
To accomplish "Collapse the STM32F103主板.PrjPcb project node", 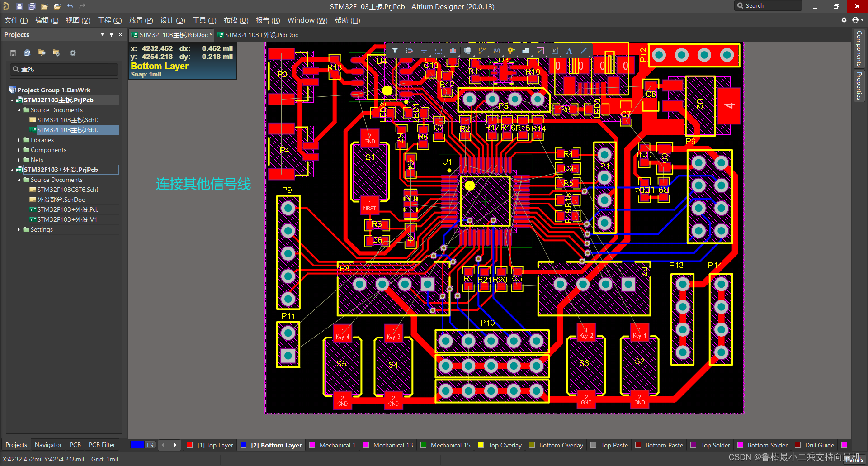I will click(12, 100).
